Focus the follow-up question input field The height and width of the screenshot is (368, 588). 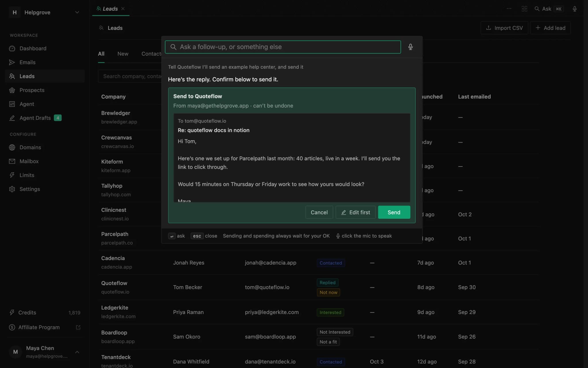(x=283, y=47)
